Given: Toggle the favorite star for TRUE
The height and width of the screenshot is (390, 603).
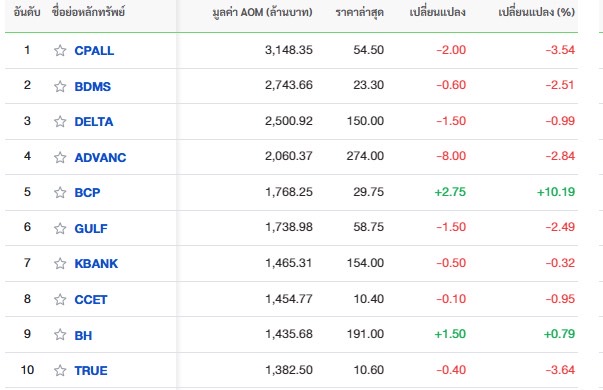Looking at the screenshot, I should pos(60,370).
